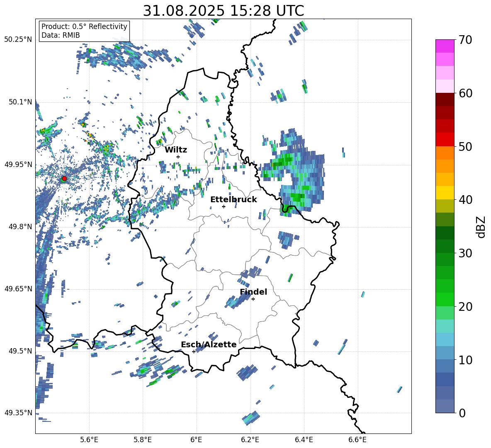This screenshot has width=491, height=448.
Task: Click the magenta top colorbar segment
Action: point(445,46)
